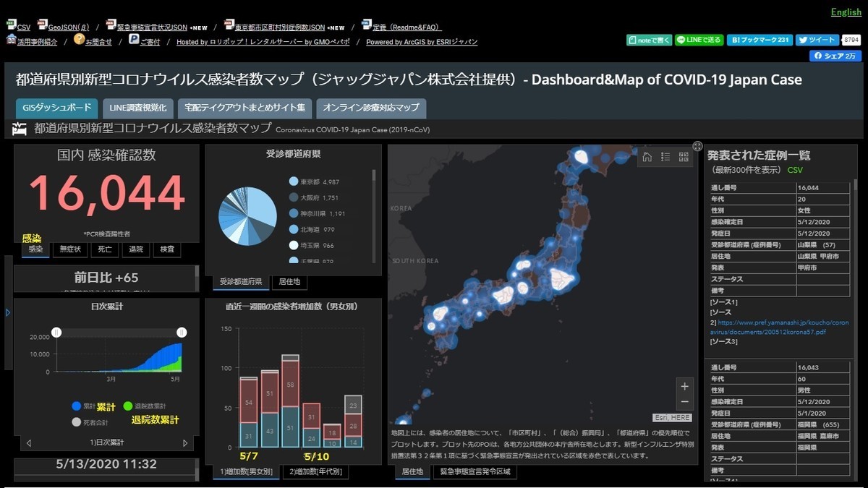Select the 居住地 pie chart tab

click(x=289, y=282)
